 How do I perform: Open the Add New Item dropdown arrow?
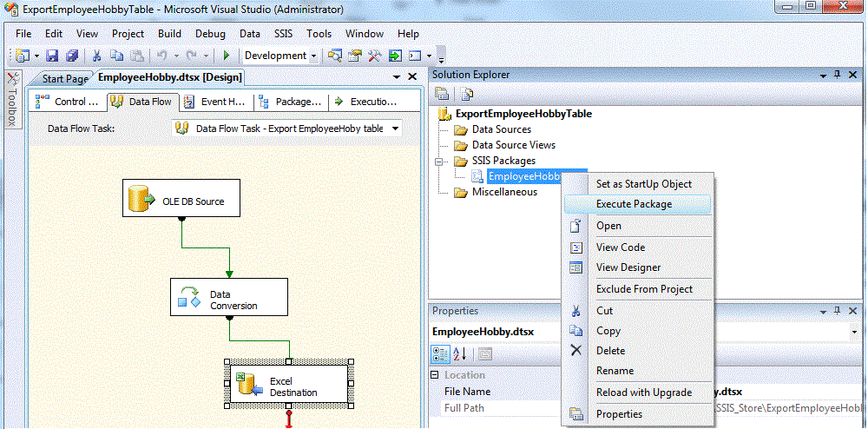click(37, 56)
